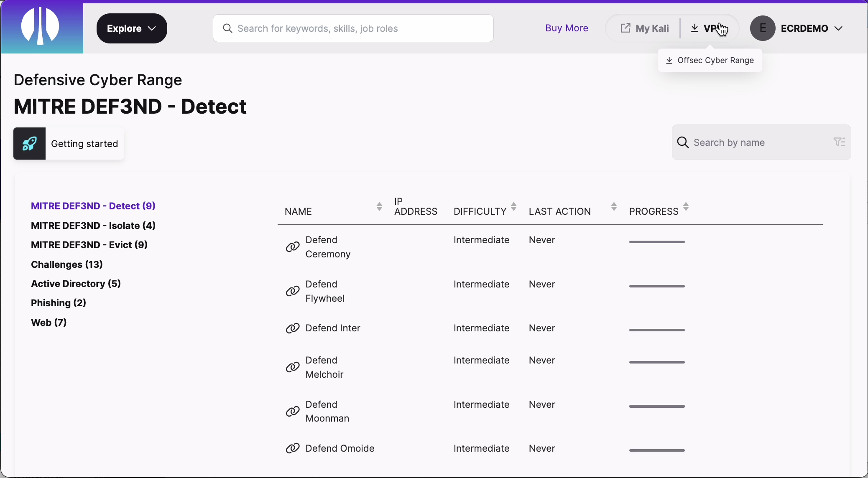Select the rocket icon on Getting started
868x478 pixels.
point(28,143)
